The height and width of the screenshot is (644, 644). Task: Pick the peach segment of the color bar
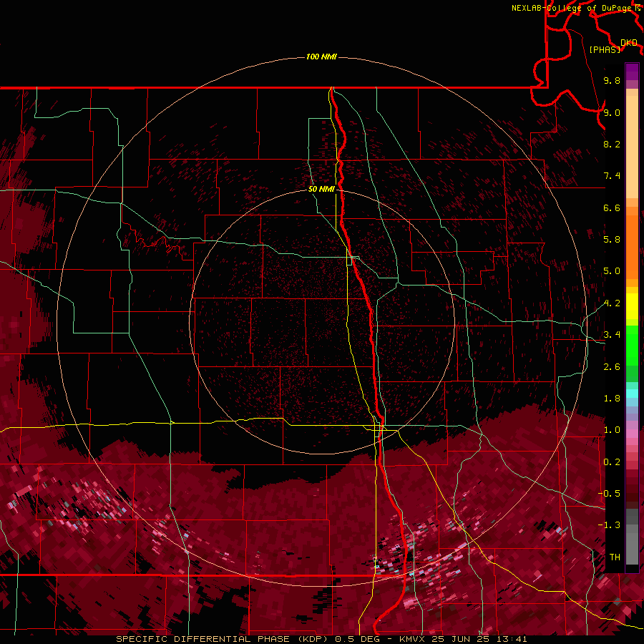pos(632,148)
